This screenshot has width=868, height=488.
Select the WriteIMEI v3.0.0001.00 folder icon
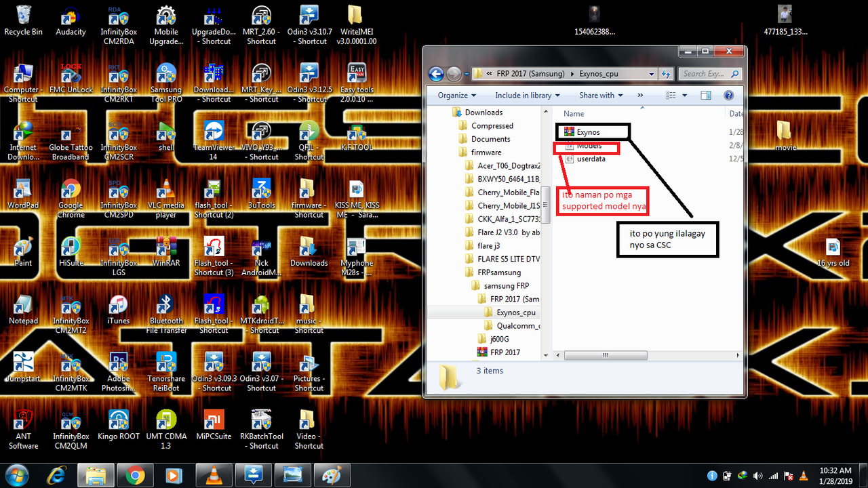(x=356, y=25)
